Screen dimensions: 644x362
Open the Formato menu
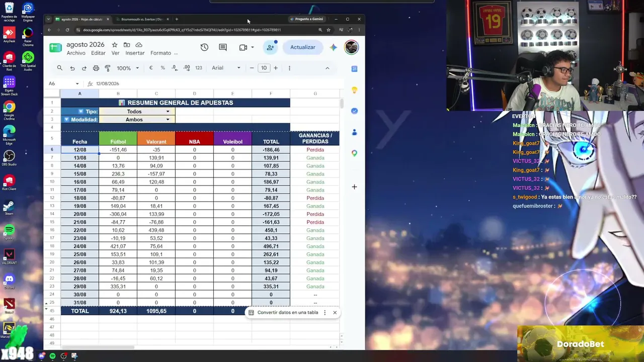tap(160, 53)
